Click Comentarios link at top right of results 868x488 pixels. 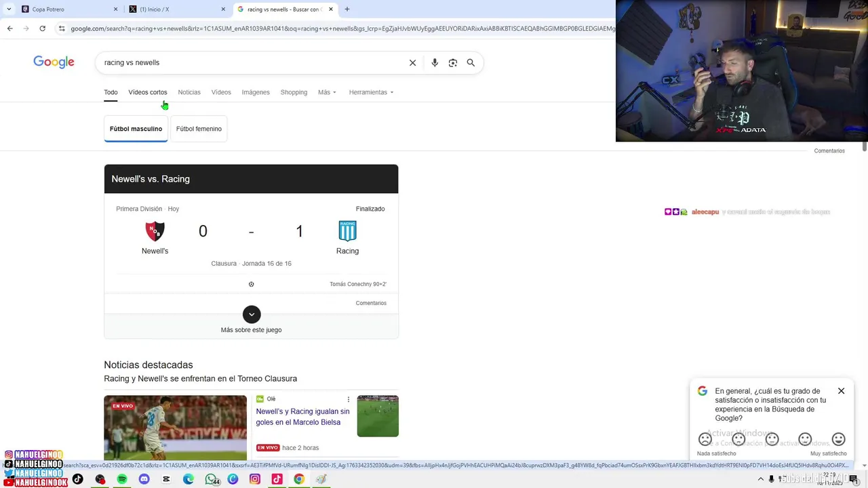click(x=829, y=150)
